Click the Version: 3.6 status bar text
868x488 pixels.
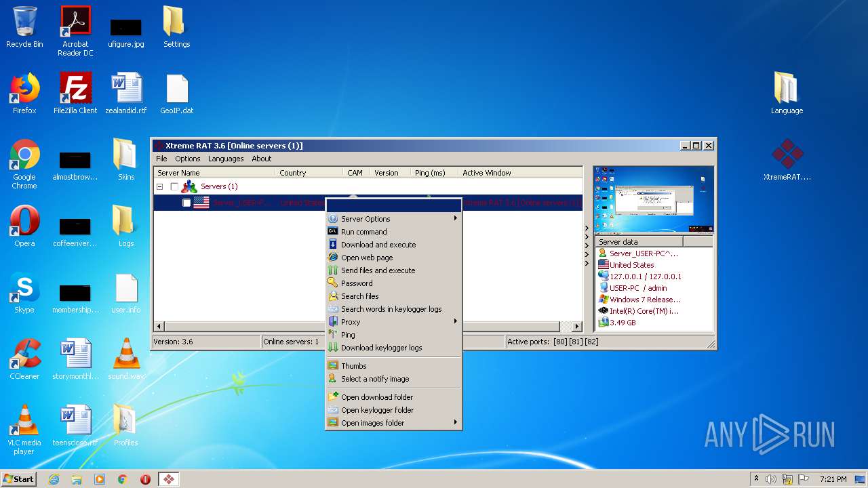(x=173, y=342)
